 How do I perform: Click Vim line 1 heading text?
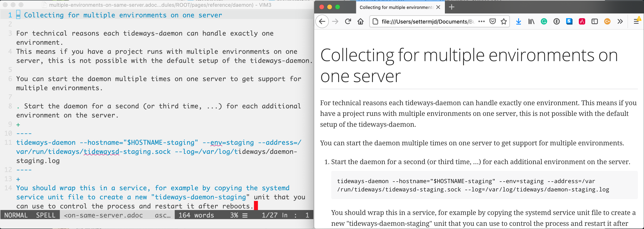point(123,15)
